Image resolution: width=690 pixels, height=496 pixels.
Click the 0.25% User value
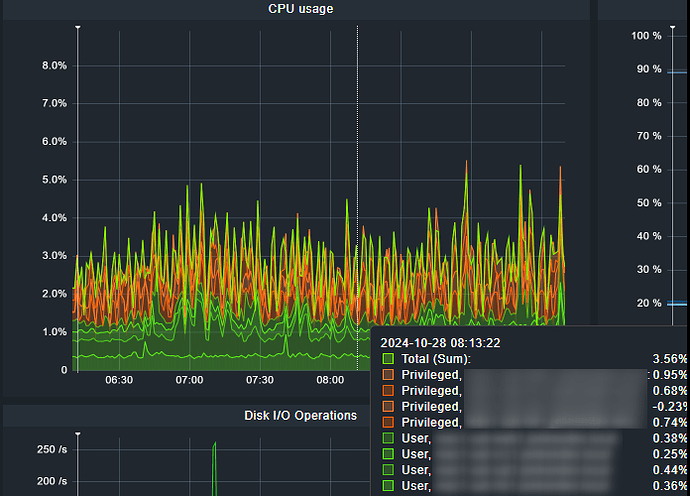(x=670, y=454)
